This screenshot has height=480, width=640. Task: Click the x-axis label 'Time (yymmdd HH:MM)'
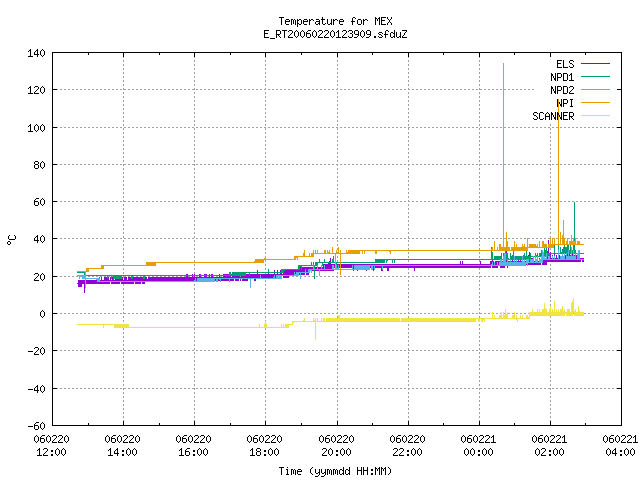coord(335,471)
